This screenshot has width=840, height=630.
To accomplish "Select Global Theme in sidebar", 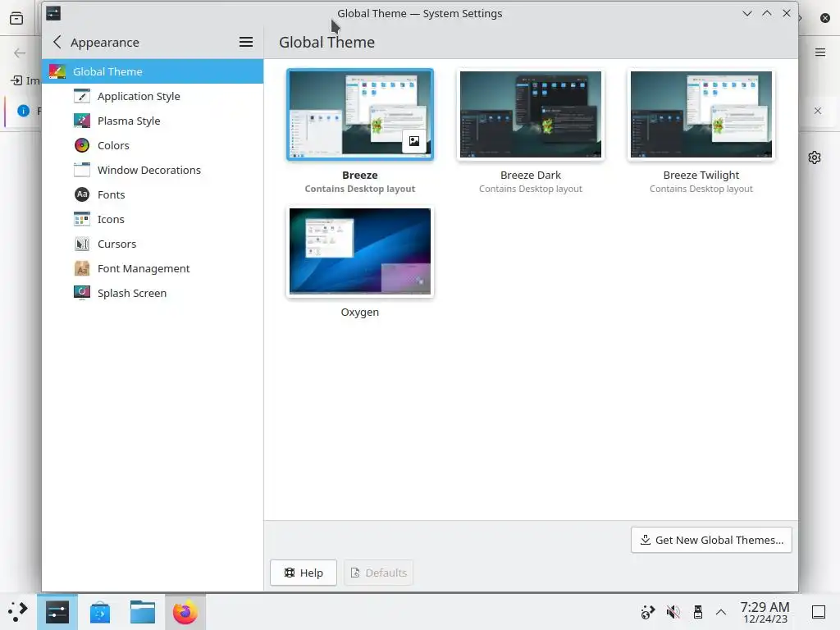I will [153, 71].
